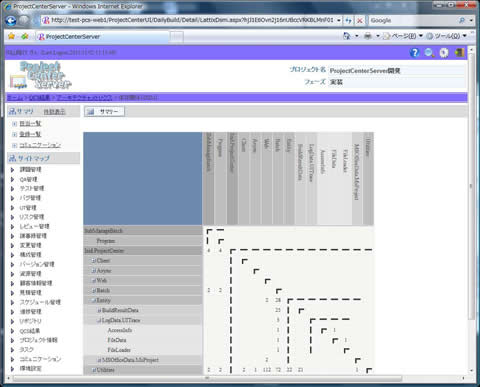Collapse the Entity node in matrix tree
This screenshot has width=480, height=387.
tap(94, 300)
